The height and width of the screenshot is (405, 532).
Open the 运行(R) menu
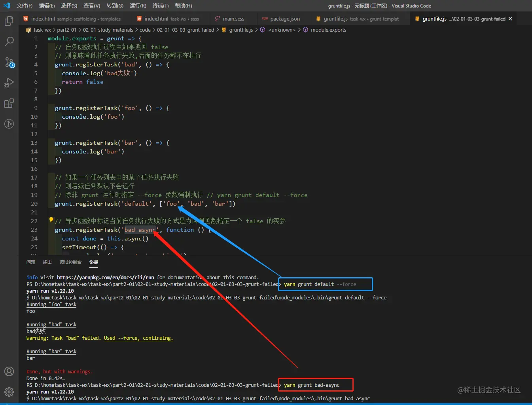pos(138,6)
